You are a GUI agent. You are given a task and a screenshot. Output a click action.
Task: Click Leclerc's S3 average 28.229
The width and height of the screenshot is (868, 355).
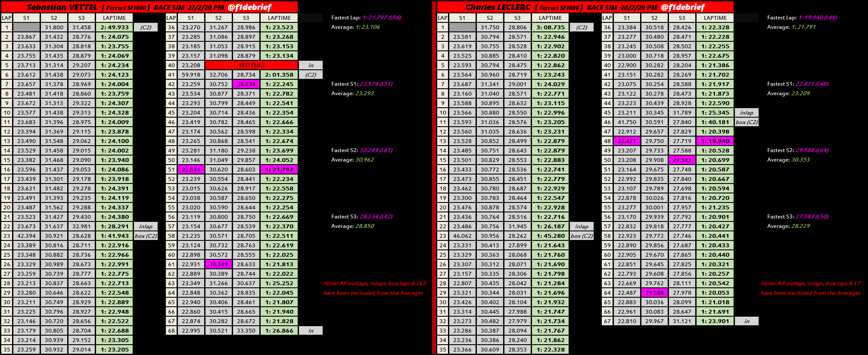click(801, 226)
